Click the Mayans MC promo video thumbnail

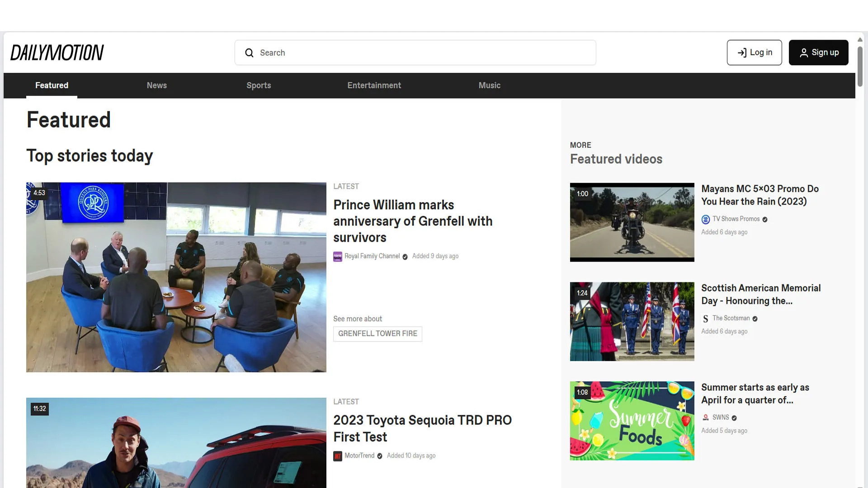tap(632, 222)
